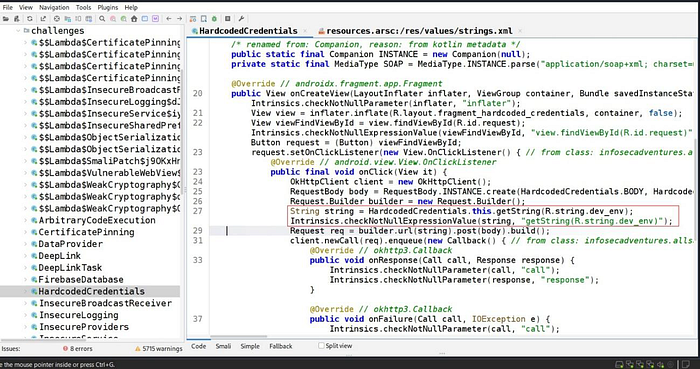Click the Add files toolbar icon
The width and height of the screenshot is (700, 369).
click(17, 19)
